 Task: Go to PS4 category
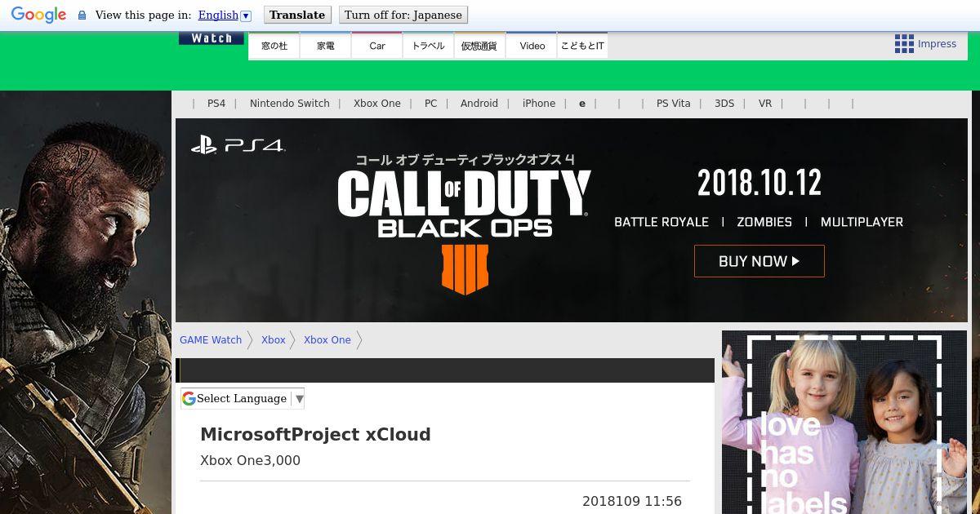pos(216,104)
